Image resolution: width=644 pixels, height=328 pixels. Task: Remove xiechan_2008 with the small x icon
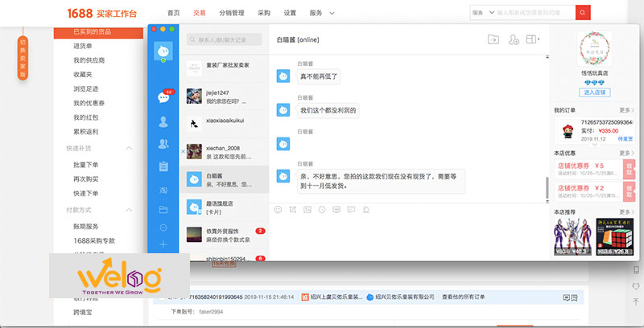[x=183, y=151]
